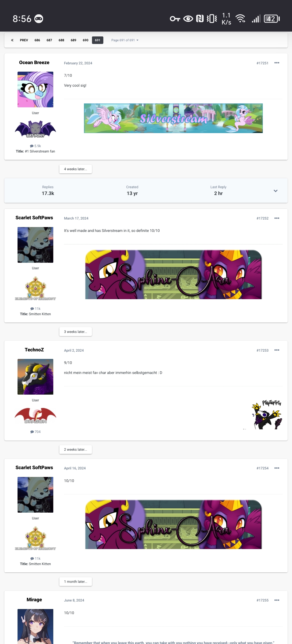Go to page 689
Viewport: 292px width, 644px height.
click(x=73, y=40)
